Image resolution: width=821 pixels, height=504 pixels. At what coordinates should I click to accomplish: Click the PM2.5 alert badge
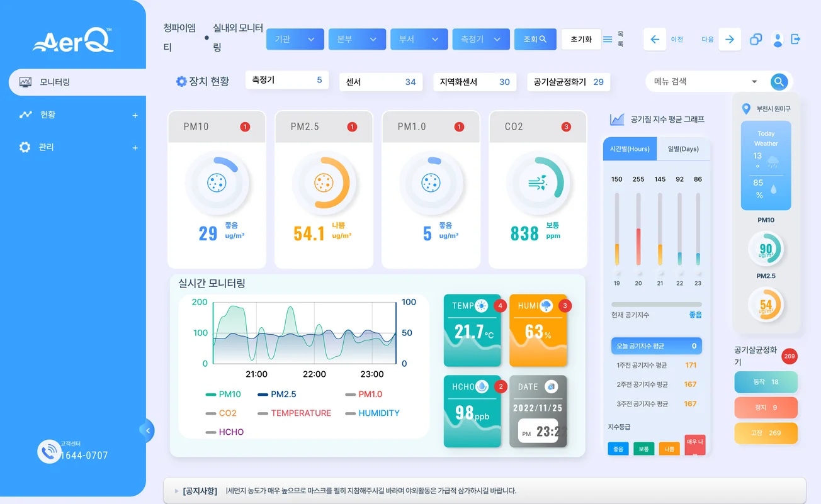[352, 126]
